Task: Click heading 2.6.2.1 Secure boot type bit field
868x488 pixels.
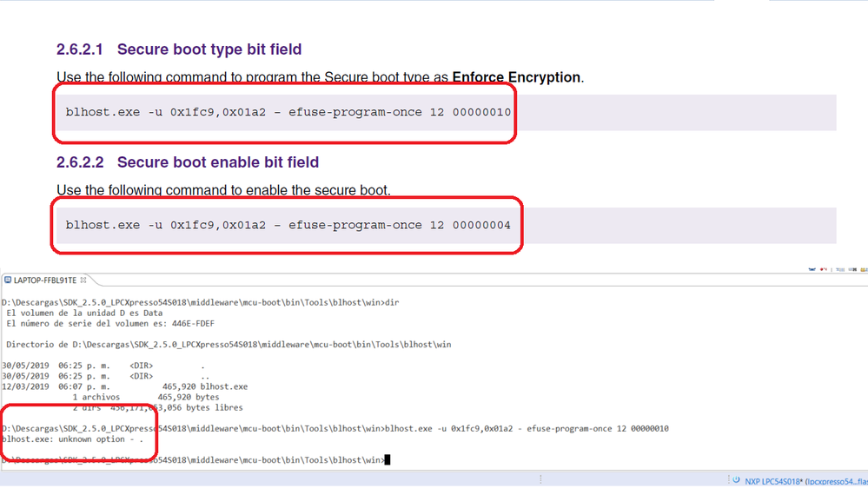Action: click(x=179, y=49)
